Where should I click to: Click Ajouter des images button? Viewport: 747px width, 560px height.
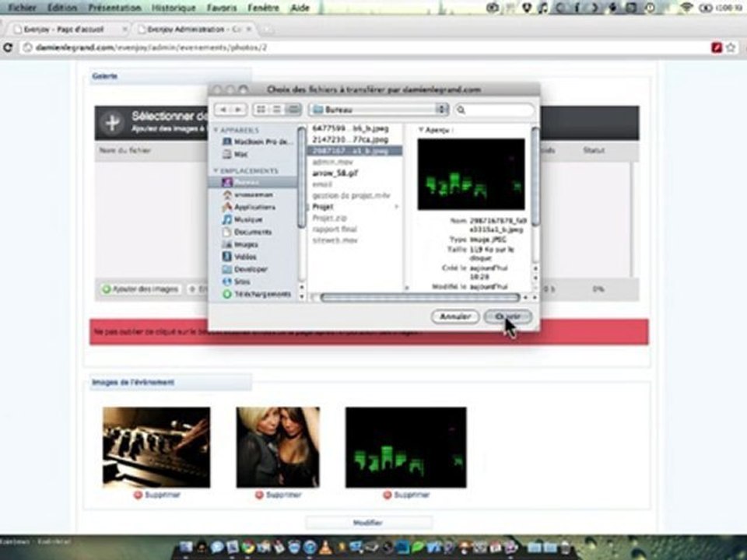pyautogui.click(x=141, y=289)
